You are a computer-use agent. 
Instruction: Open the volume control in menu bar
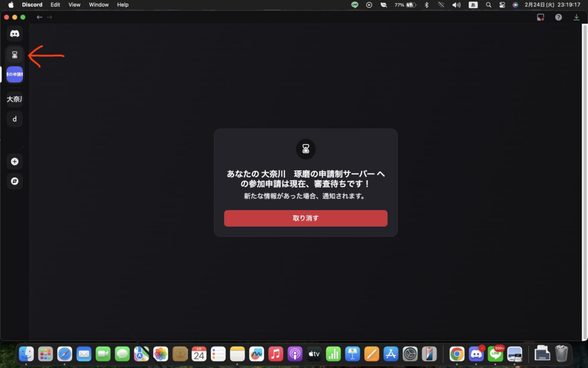coord(457,5)
